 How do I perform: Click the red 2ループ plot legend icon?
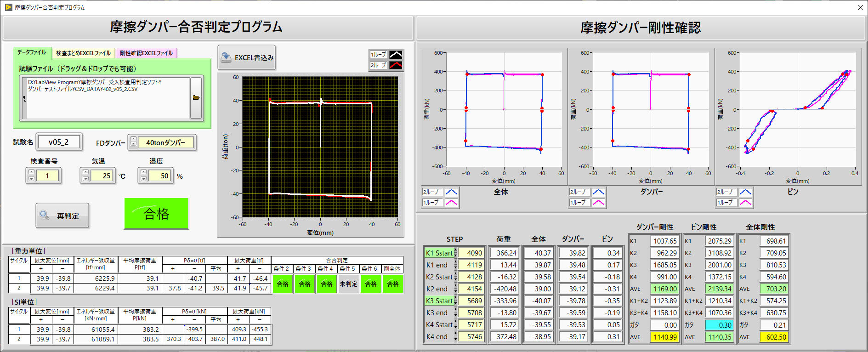coord(396,65)
